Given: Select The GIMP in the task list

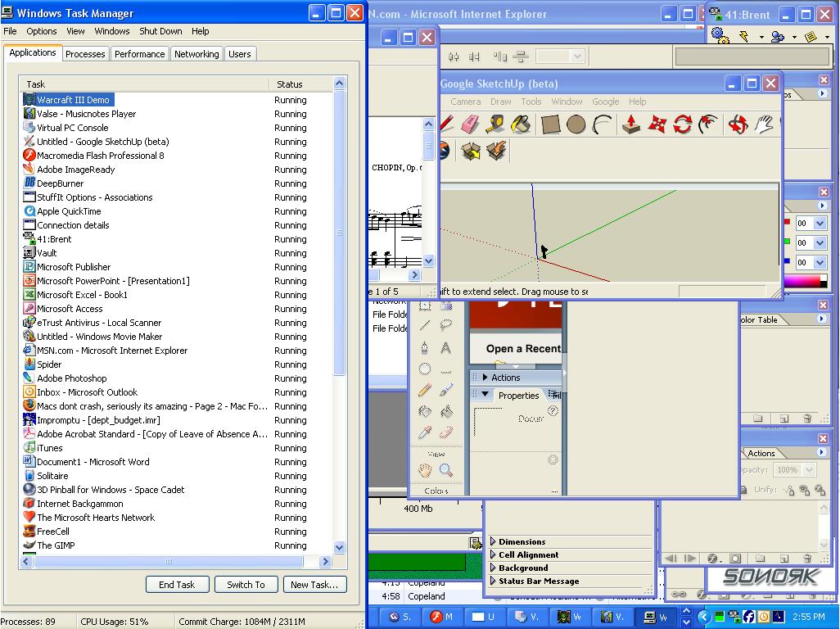Looking at the screenshot, I should click(56, 545).
